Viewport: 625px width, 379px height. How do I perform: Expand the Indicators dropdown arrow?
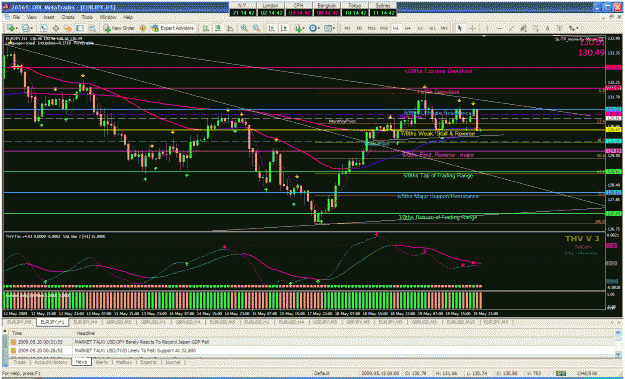click(304, 28)
